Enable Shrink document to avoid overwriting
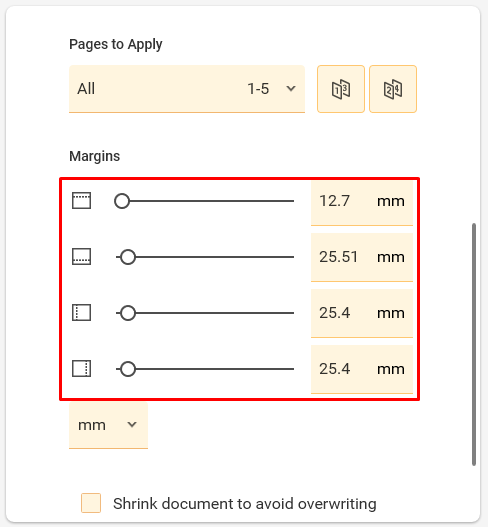The height and width of the screenshot is (527, 488). point(91,503)
